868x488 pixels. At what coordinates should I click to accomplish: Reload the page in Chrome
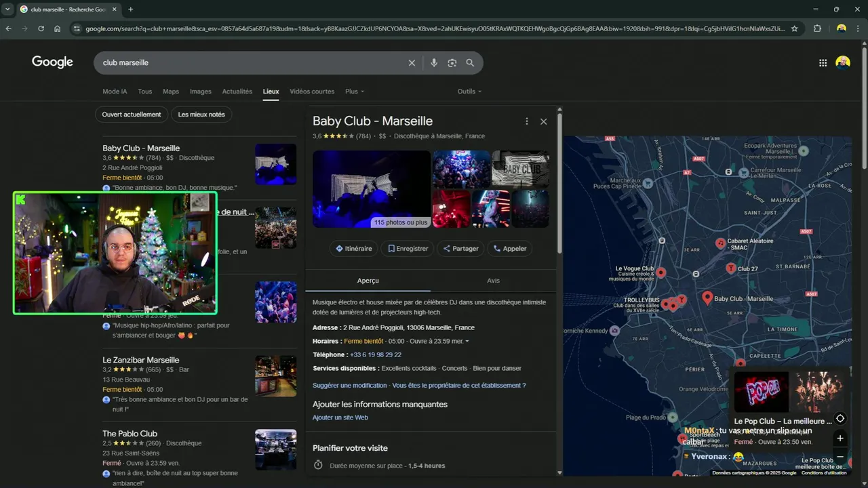41,28
